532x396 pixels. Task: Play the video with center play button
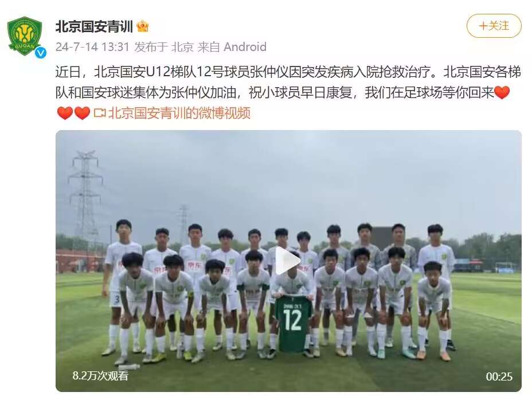tap(288, 261)
